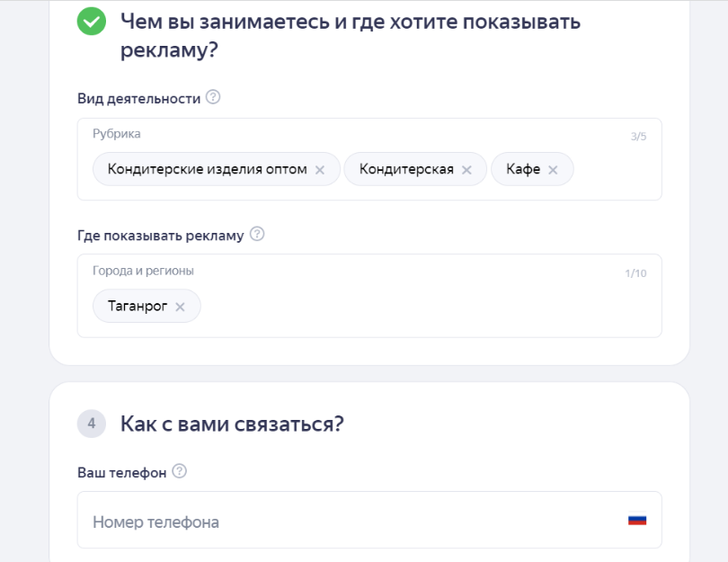Click the step 4 number badge
The width and height of the screenshot is (728, 562).
[x=92, y=424]
